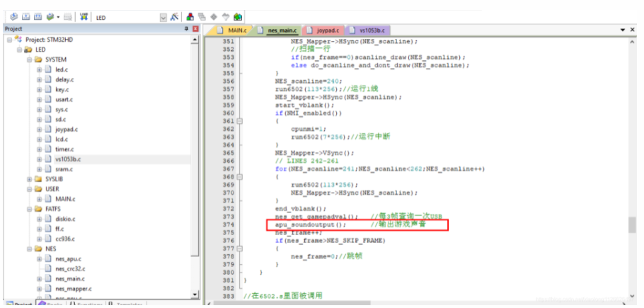The image size is (644, 308).
Task: Switch to the joypad.c editor tab
Action: click(x=323, y=30)
